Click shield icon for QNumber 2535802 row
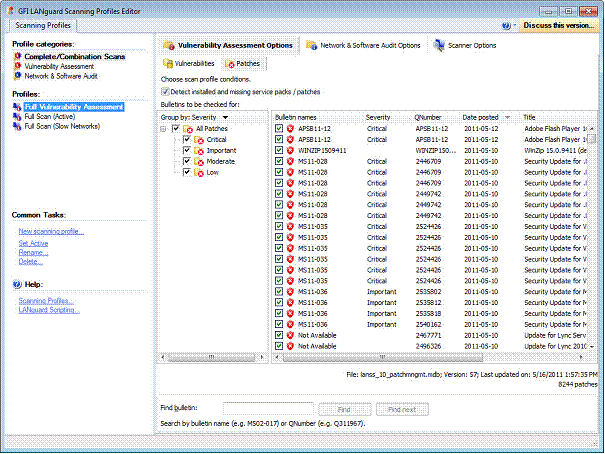 (290, 292)
